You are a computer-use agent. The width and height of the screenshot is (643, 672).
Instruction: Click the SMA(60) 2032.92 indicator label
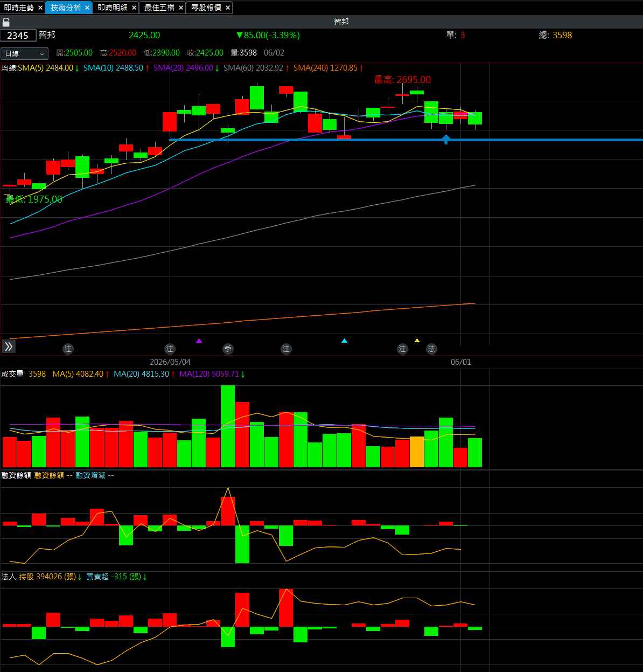coord(256,68)
